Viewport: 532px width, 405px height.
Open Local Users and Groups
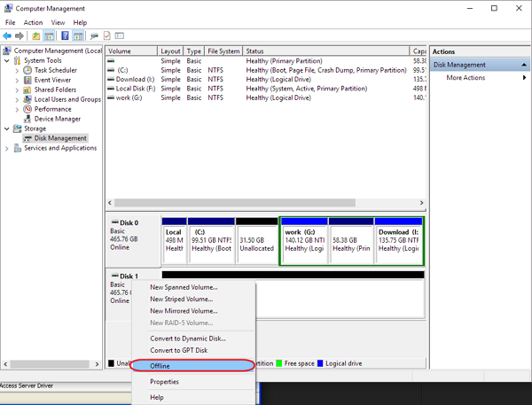[66, 99]
